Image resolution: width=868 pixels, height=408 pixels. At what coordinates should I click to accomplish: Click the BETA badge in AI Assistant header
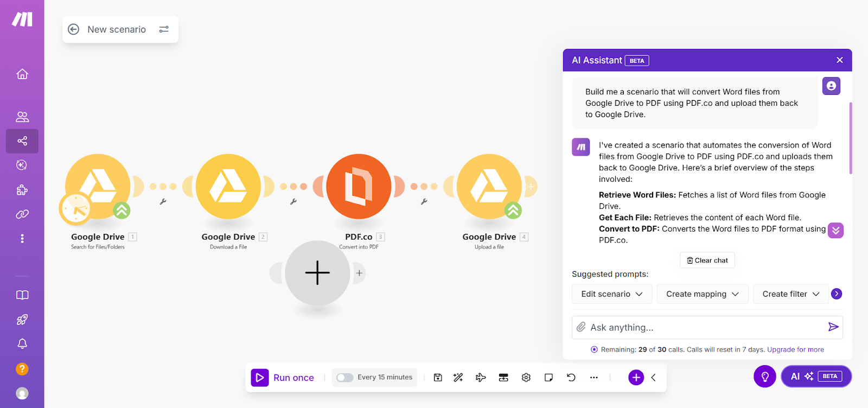637,61
